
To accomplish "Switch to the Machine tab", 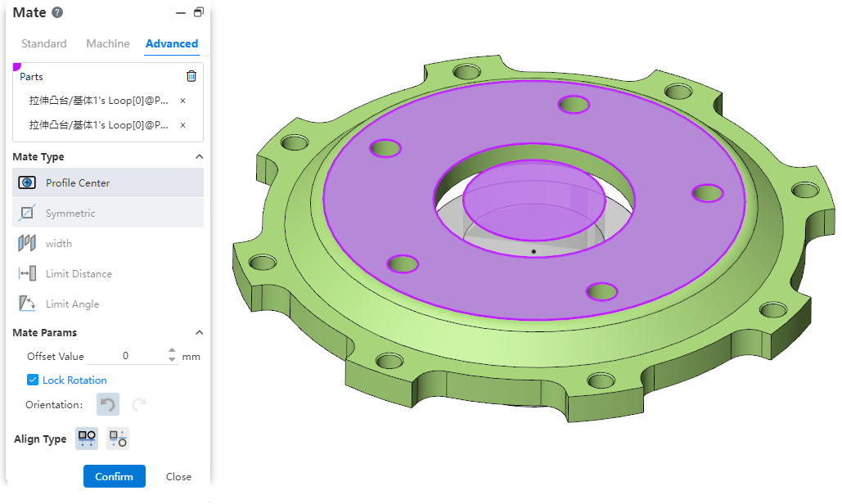I will click(x=108, y=43).
